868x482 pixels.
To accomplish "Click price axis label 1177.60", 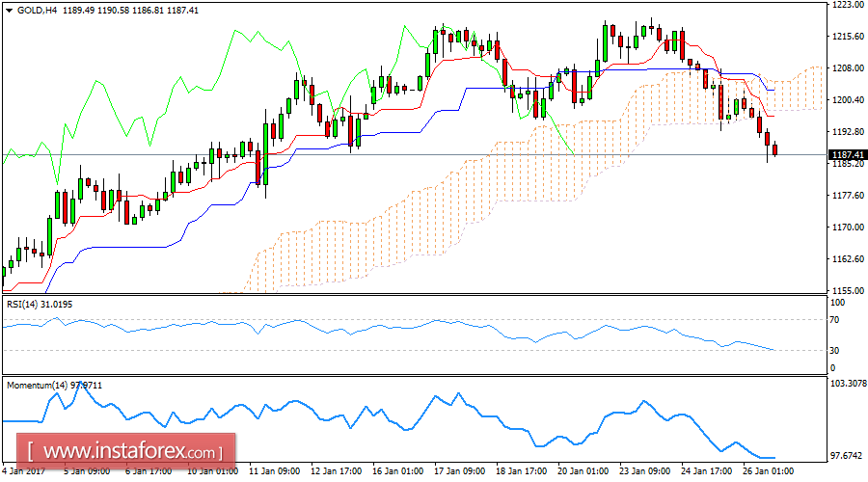I will (849, 196).
